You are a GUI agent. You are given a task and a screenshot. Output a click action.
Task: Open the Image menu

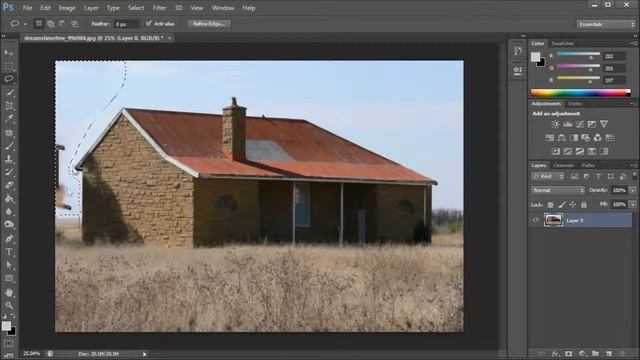pos(67,8)
